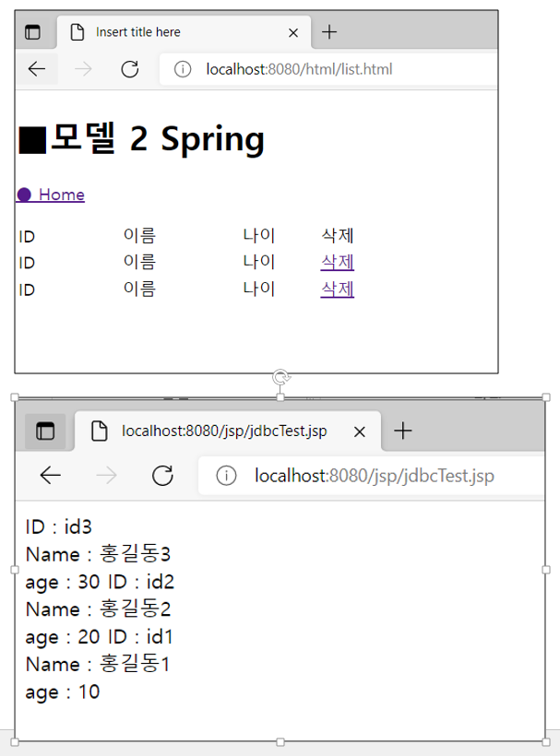Reload the jdbcTest.jsp page
The height and width of the screenshot is (756, 560).
point(162,476)
